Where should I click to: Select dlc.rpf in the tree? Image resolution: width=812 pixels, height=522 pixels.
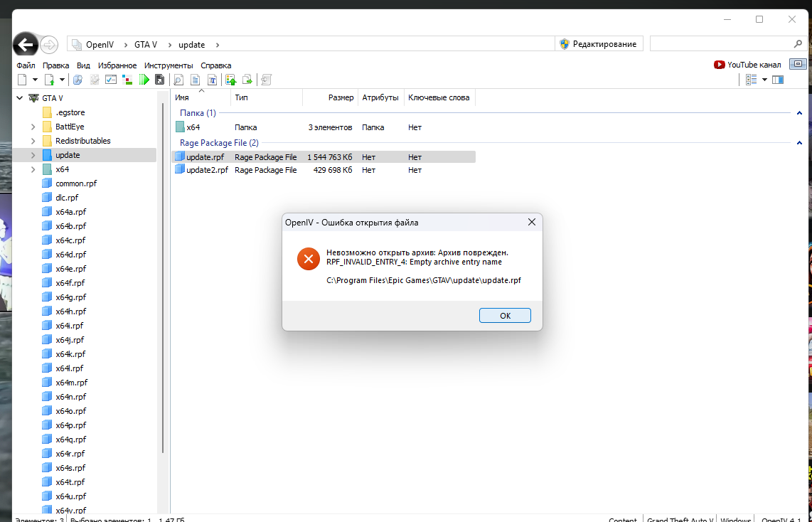point(68,197)
